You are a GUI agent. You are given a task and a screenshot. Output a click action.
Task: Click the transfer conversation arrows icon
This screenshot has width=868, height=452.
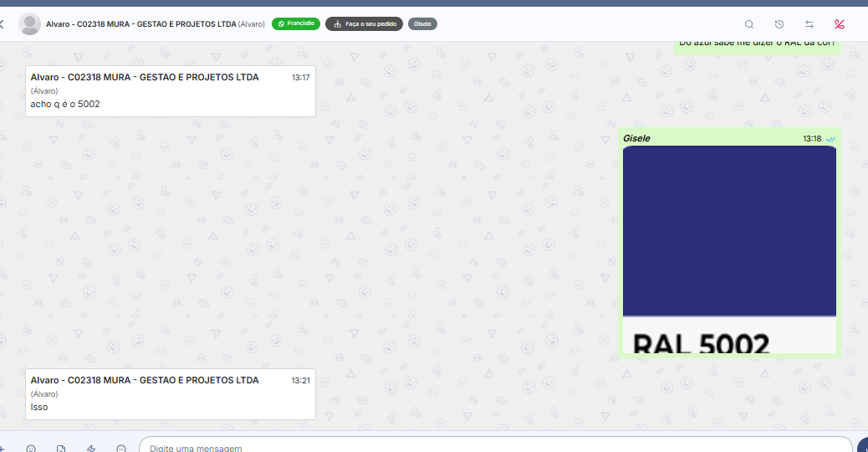[809, 24]
